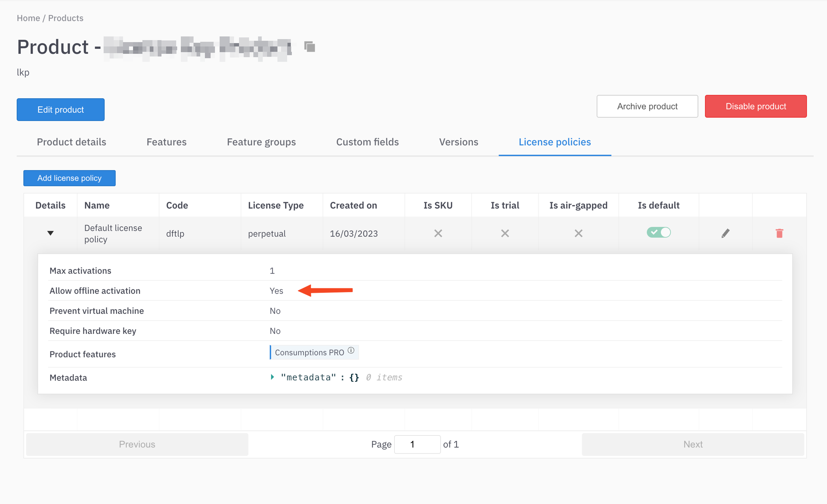Toggle the Is default switch off
This screenshot has width=827, height=504.
click(658, 233)
